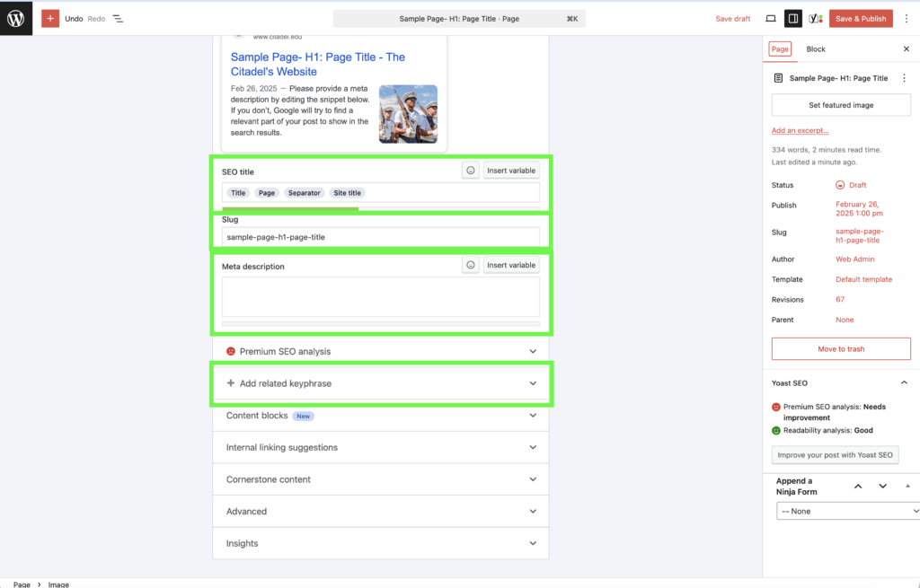Open the emoji picker beside SEO title
Viewport: 920px width, 588px height.
click(470, 171)
